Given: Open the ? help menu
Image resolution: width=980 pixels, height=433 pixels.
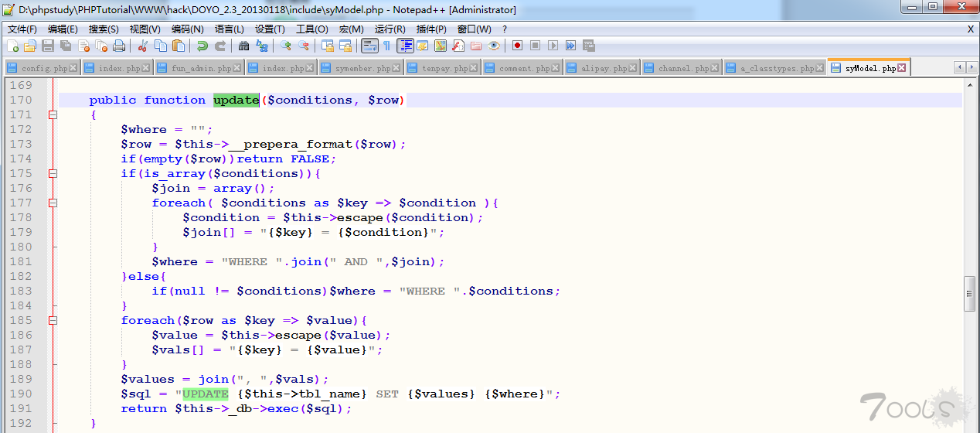Looking at the screenshot, I should [x=505, y=29].
